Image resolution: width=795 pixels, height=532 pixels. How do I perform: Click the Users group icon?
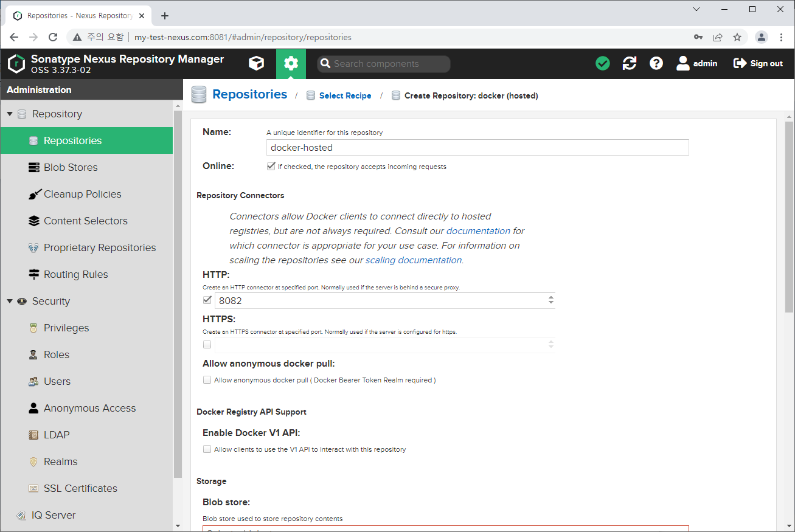(34, 381)
